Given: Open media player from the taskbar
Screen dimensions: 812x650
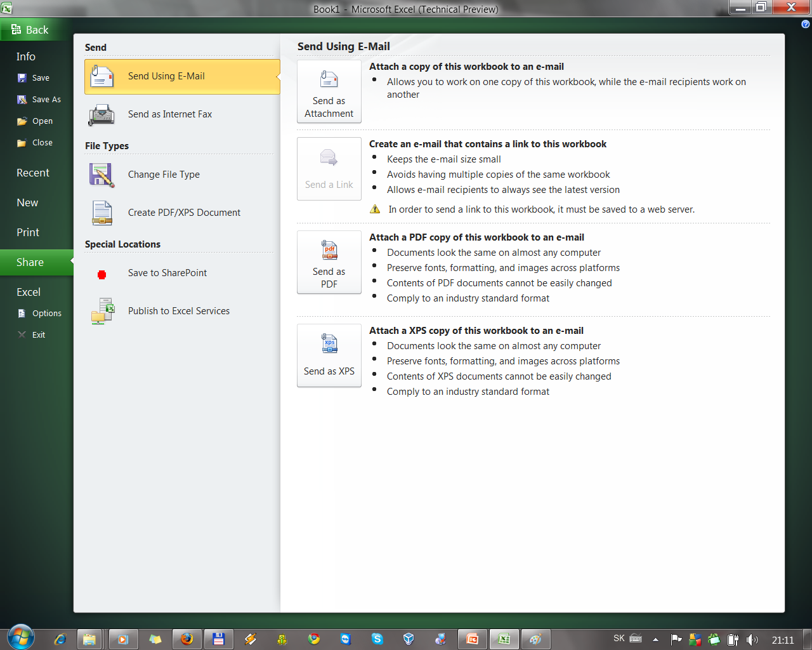Looking at the screenshot, I should 123,639.
